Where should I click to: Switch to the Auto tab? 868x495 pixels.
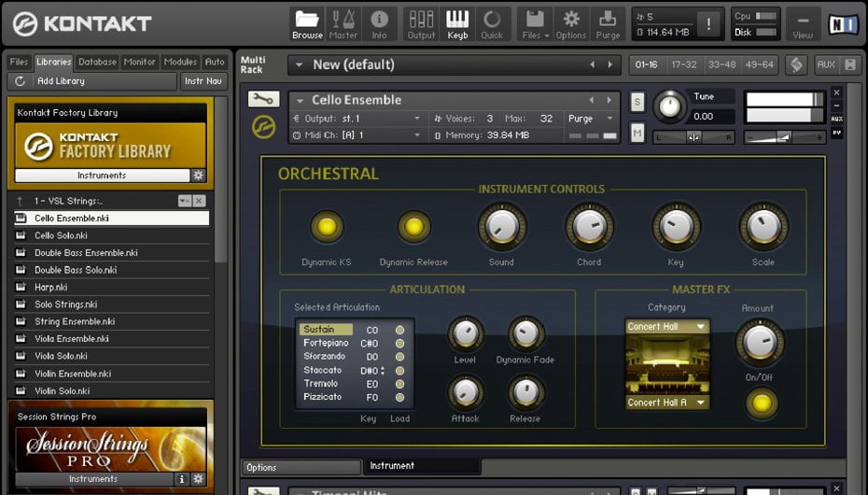tap(215, 62)
